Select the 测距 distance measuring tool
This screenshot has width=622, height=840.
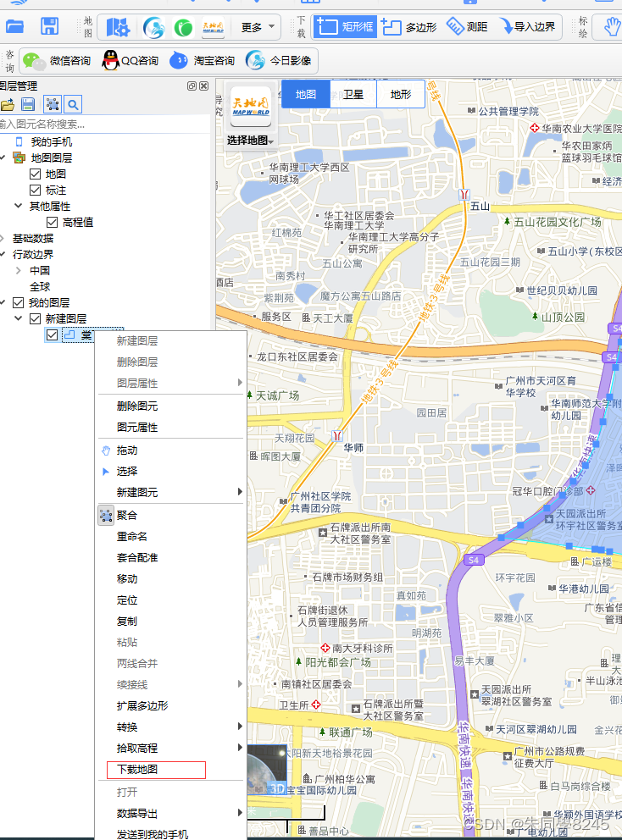coord(467,26)
